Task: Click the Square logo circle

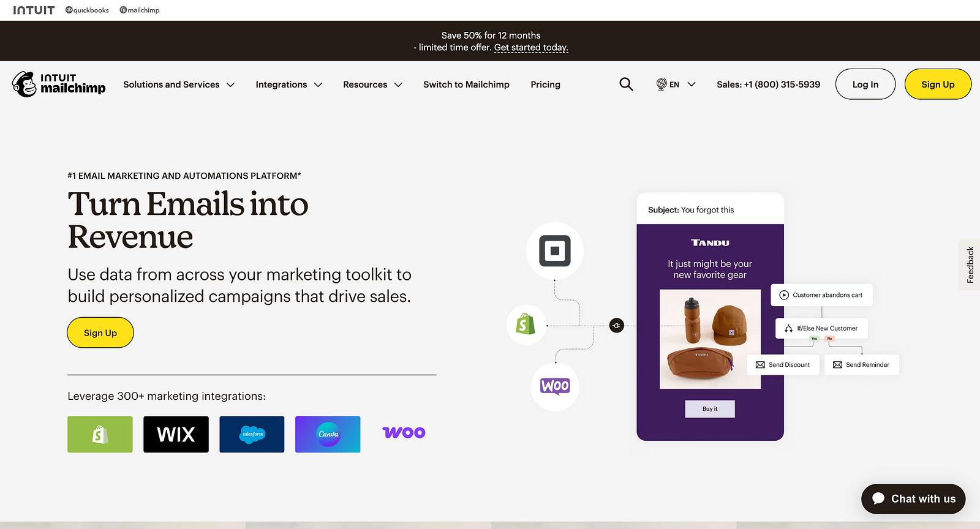Action: (x=555, y=251)
